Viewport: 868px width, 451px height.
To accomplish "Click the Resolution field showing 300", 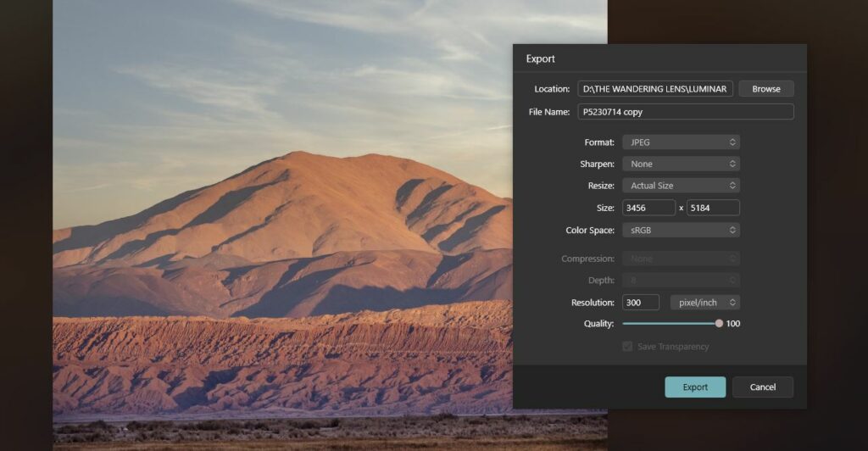I will coord(641,302).
